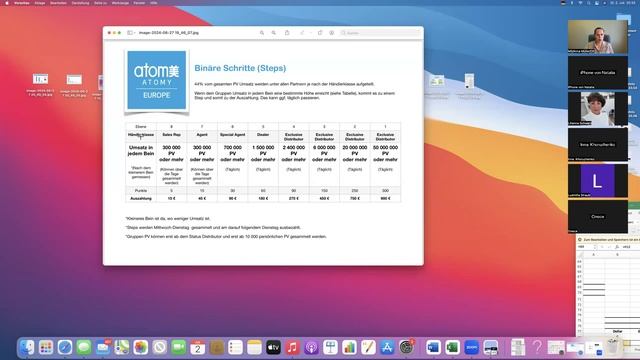
Task: Open the Bearbeiten menu
Action: click(x=58, y=3)
